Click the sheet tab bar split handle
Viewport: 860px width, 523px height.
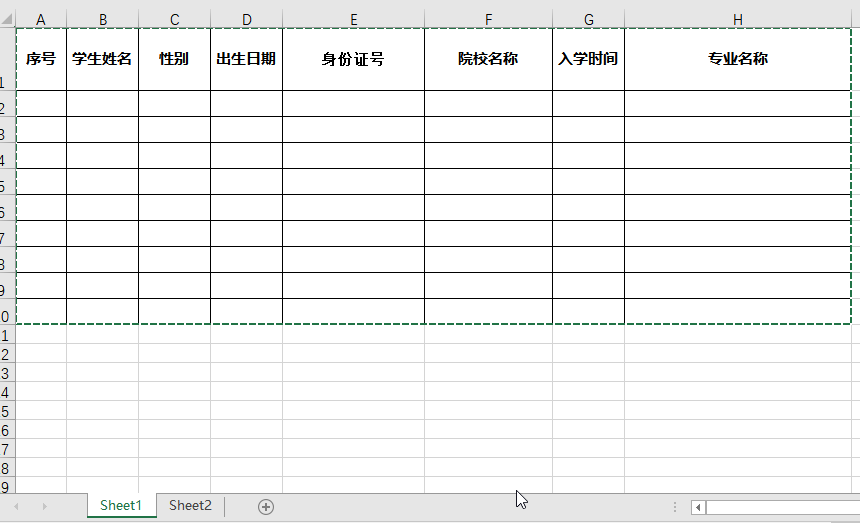pyautogui.click(x=675, y=507)
